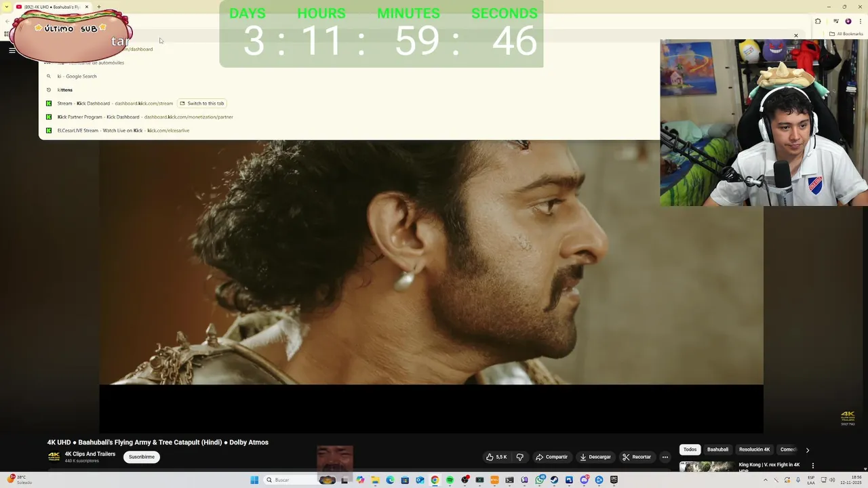Open the Chrome profile avatar
This screenshot has height=488, width=868.
pos(848,21)
